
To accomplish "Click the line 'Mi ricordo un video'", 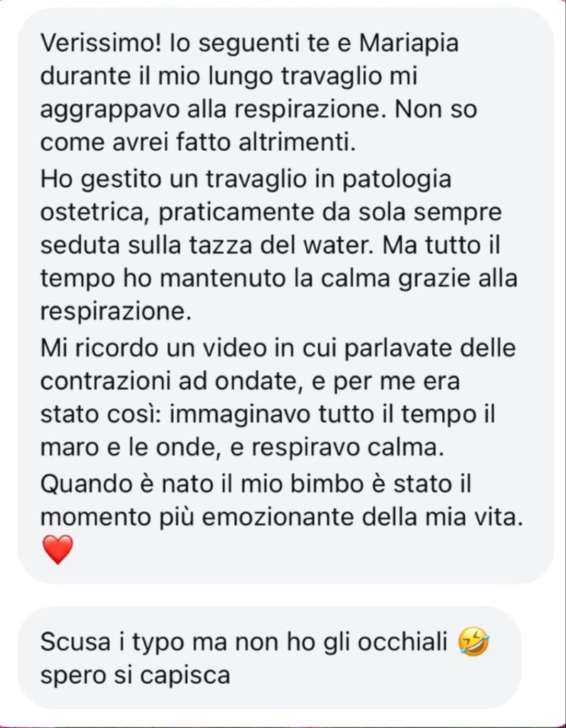I will point(278,347).
